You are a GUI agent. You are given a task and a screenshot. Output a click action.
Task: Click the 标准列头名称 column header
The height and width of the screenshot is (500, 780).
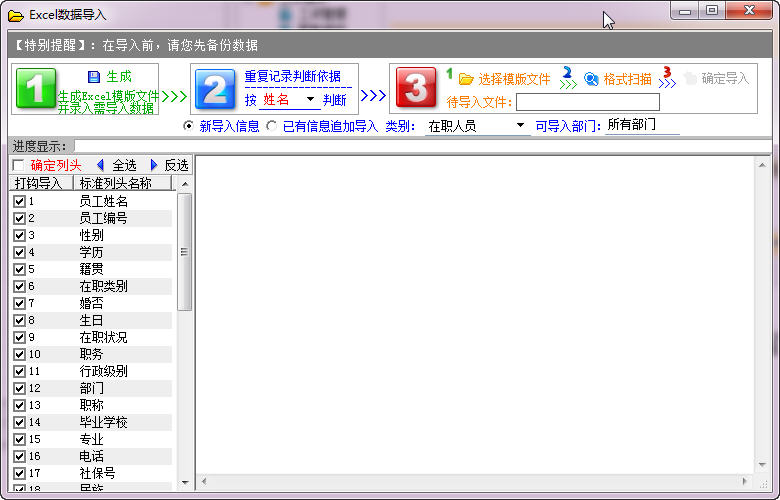point(122,183)
